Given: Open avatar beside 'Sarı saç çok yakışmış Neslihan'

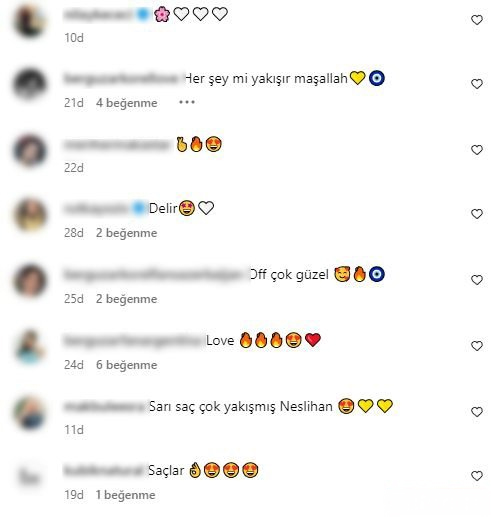Looking at the screenshot, I should (x=30, y=413).
